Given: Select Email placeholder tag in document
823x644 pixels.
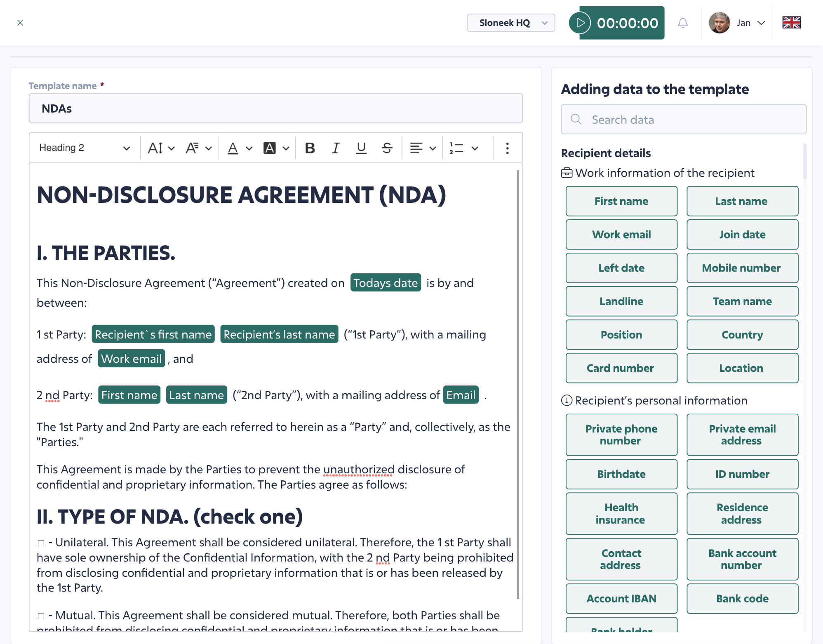Looking at the screenshot, I should (x=461, y=395).
